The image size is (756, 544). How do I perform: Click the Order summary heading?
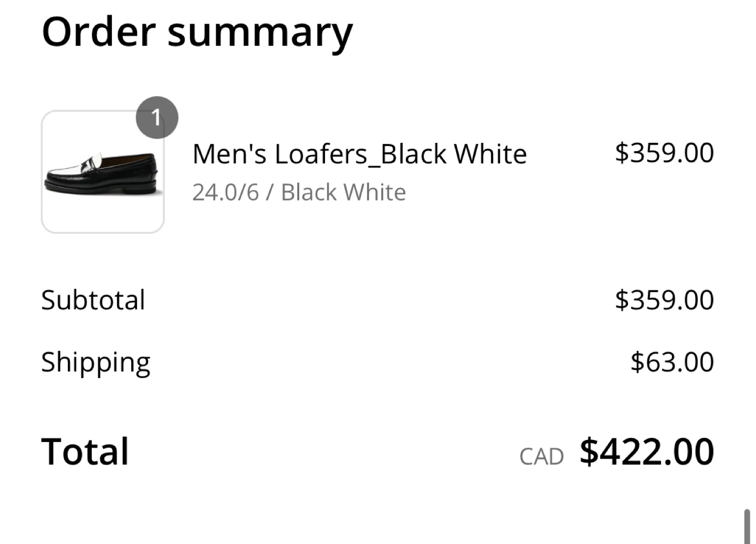point(197,33)
